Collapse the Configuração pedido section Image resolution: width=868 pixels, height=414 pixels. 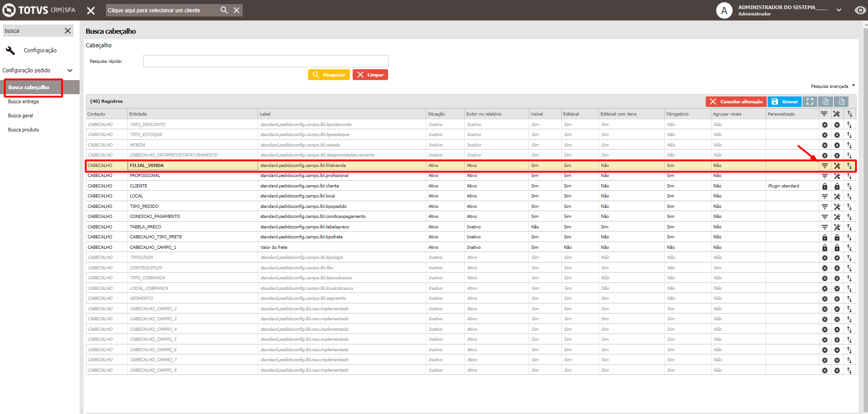coord(70,71)
